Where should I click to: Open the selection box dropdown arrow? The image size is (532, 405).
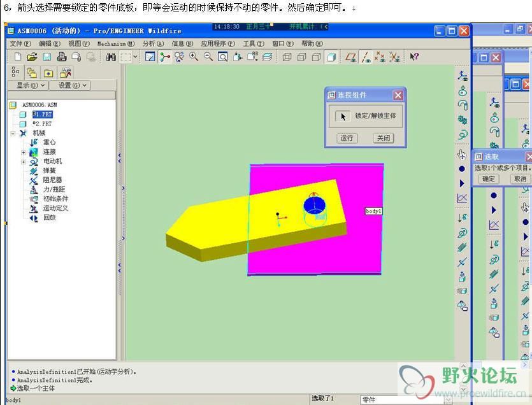click(x=135, y=57)
